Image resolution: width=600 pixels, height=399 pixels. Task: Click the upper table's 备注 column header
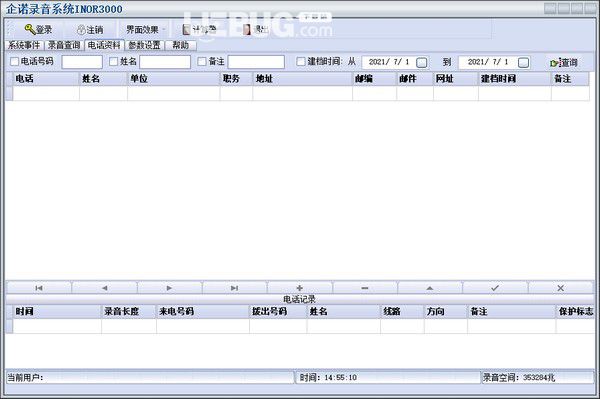tap(571, 79)
